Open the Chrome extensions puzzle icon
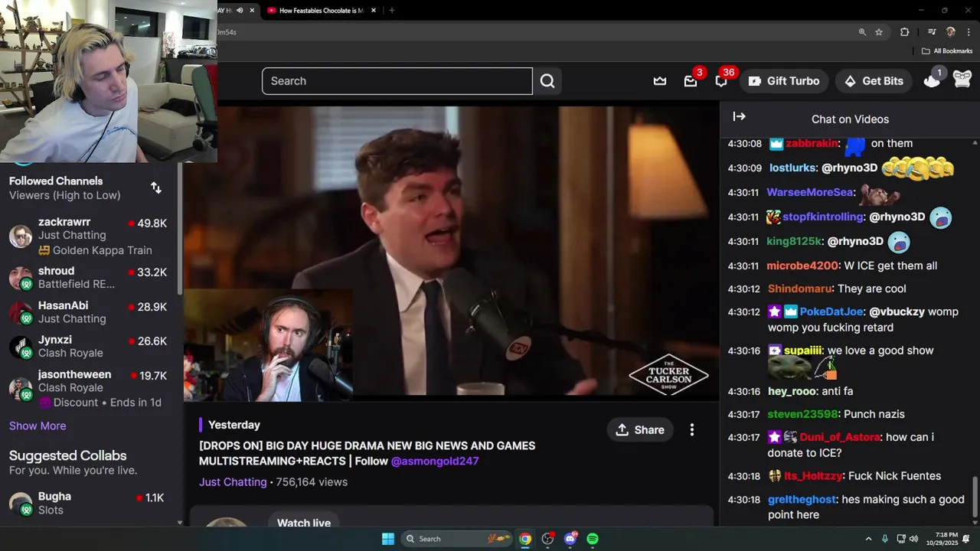The height and width of the screenshot is (551, 980). point(905,32)
